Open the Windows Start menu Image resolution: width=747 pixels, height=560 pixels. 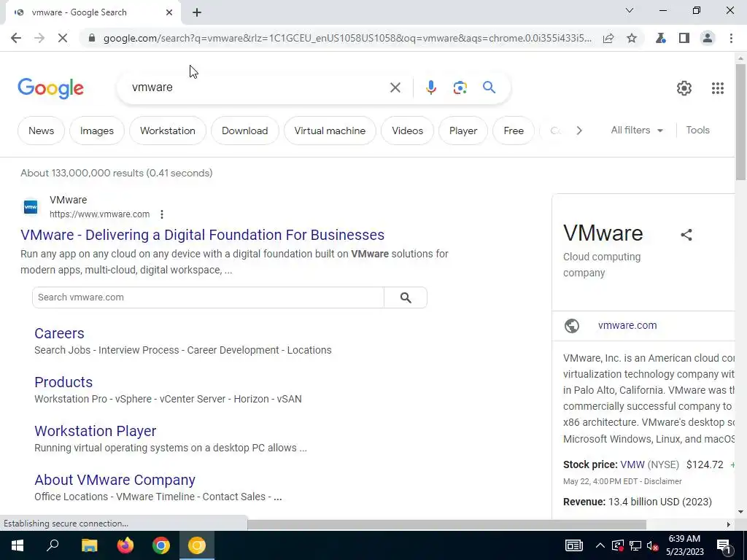click(18, 545)
